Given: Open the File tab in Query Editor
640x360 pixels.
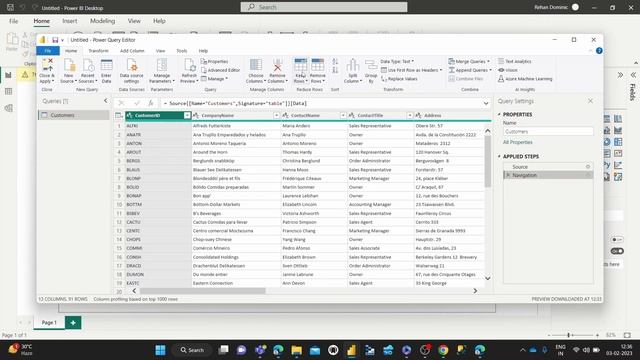Looking at the screenshot, I should (48, 51).
